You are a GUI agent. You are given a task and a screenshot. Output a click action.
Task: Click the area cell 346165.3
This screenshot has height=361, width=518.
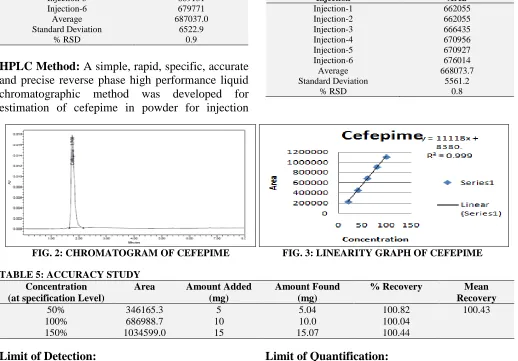click(x=144, y=310)
